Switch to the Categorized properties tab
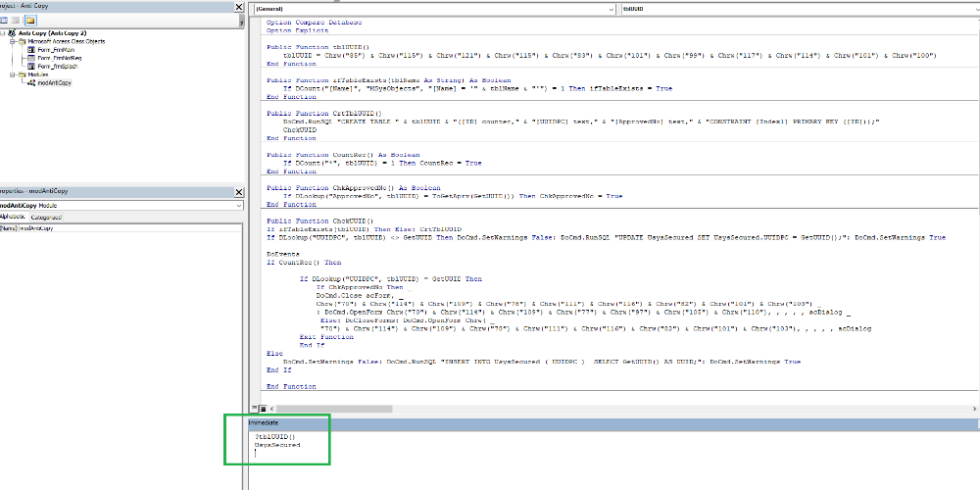 click(47, 218)
